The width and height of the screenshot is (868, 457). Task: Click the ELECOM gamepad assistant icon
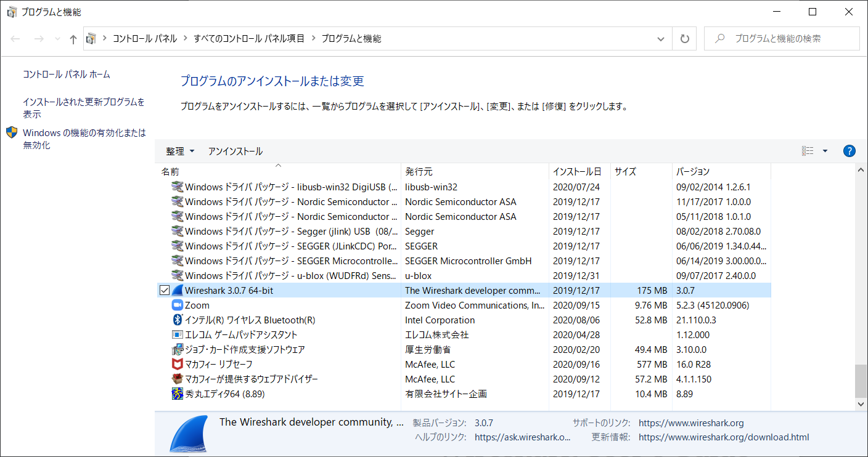point(178,335)
